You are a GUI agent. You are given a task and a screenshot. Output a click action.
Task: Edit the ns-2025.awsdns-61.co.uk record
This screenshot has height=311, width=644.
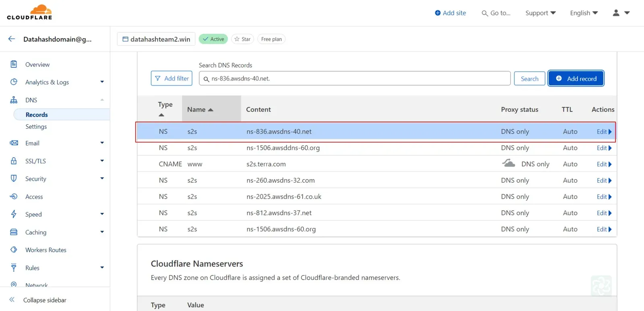(x=604, y=197)
